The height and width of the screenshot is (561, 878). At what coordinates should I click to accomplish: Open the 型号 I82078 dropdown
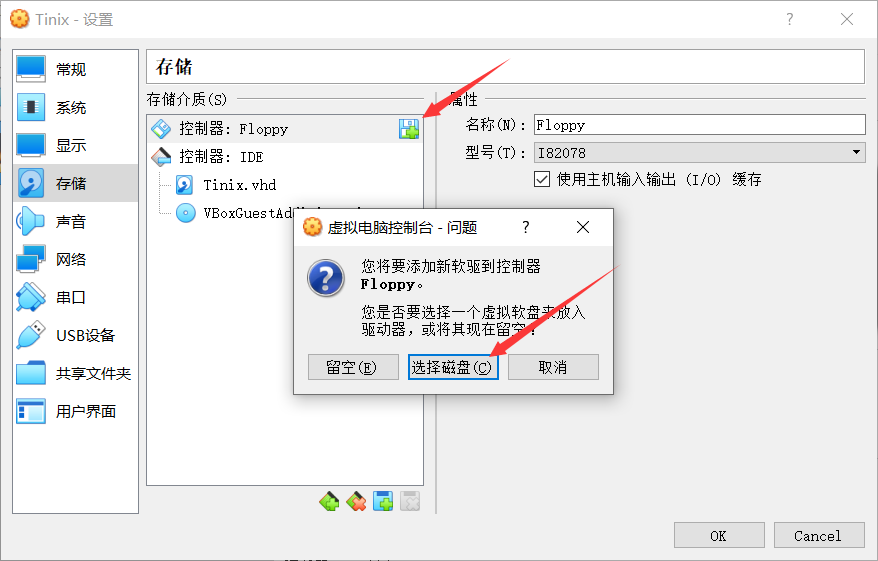(699, 152)
